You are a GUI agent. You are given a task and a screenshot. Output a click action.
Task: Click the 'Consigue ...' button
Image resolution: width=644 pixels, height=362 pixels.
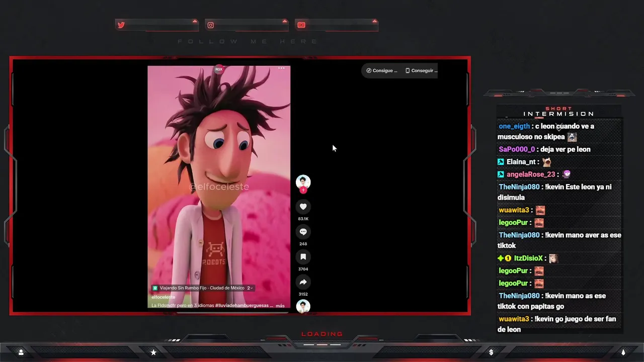(382, 70)
